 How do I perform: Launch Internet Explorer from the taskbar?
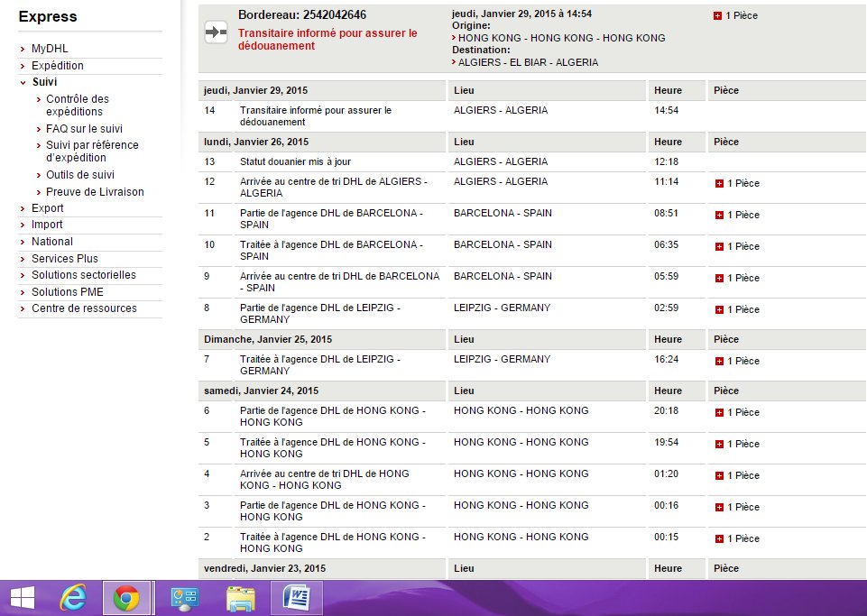pyautogui.click(x=73, y=598)
